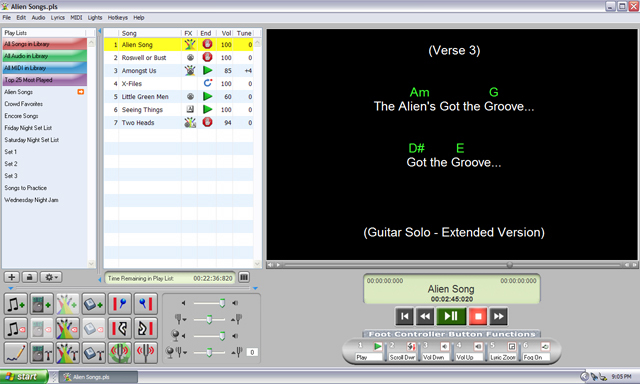Click the green play End icon for Amongst Us

(x=208, y=70)
